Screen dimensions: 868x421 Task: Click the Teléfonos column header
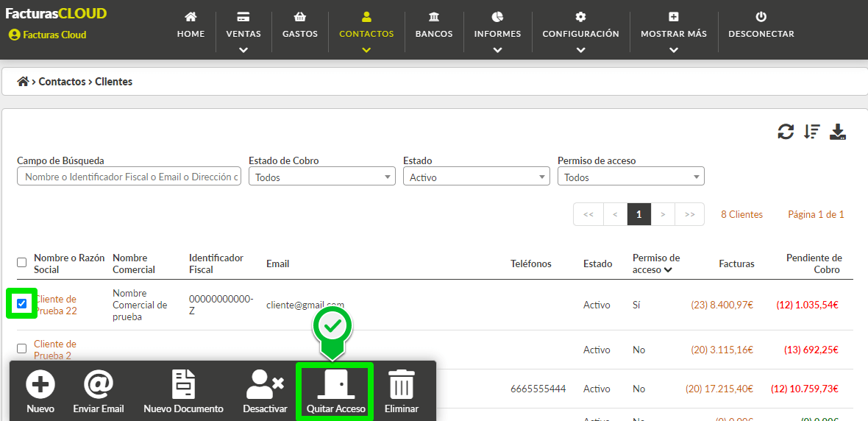pos(531,263)
